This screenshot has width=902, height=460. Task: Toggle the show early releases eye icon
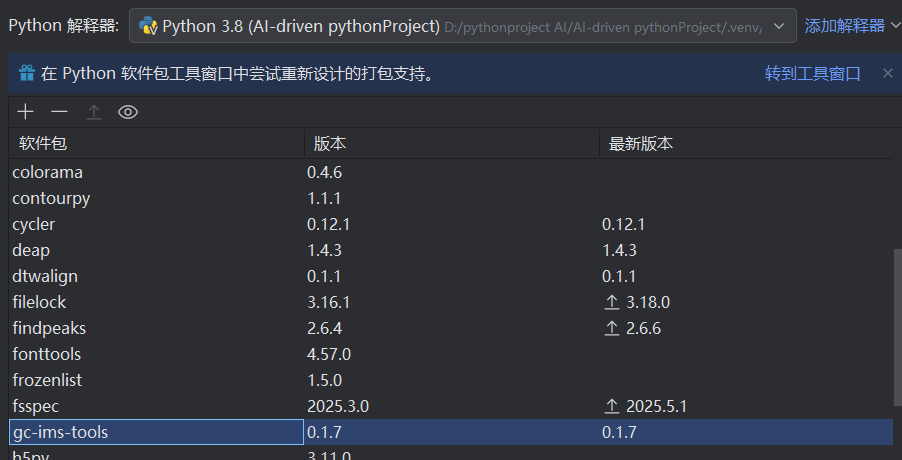point(128,112)
